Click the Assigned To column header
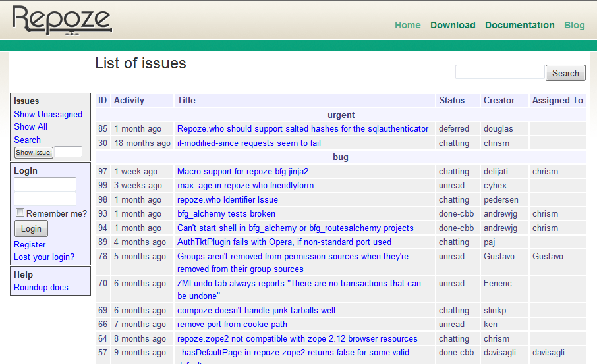The height and width of the screenshot is (364, 597). pos(557,101)
